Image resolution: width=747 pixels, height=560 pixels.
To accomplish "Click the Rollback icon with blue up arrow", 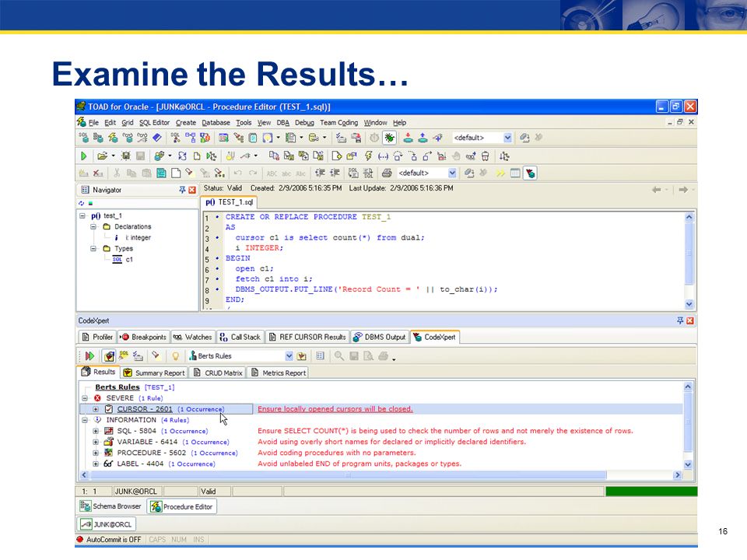I will pyautogui.click(x=423, y=138).
